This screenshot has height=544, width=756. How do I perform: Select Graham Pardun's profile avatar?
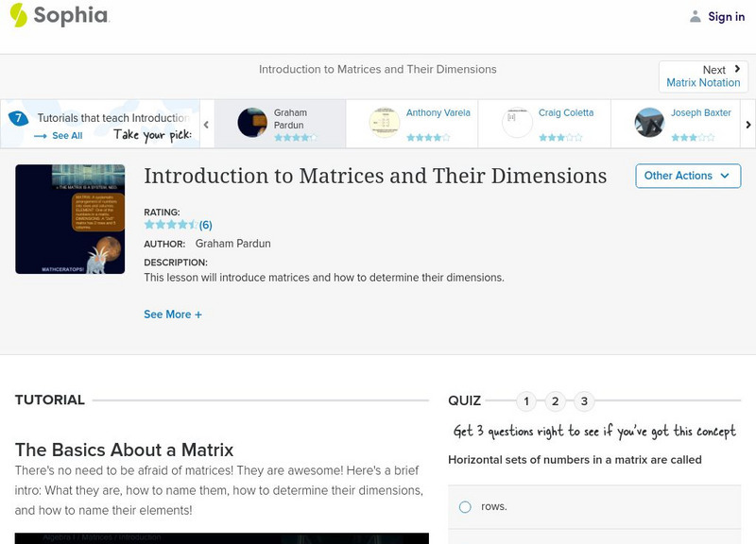click(x=250, y=123)
